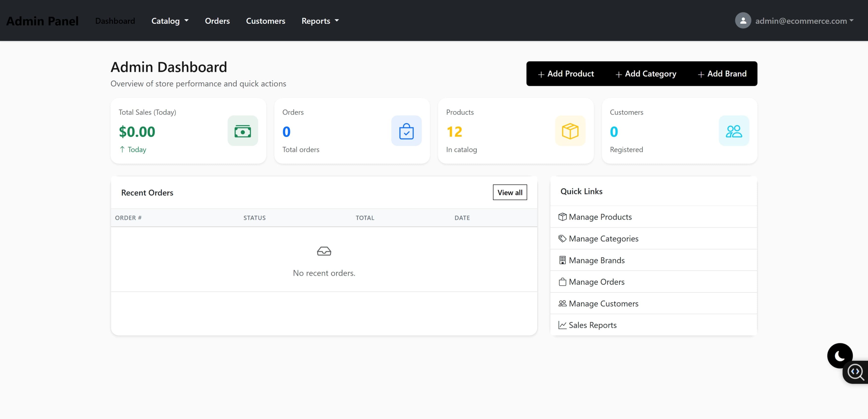
Task: Click the empty inbox icon in Recent Orders
Action: click(324, 251)
